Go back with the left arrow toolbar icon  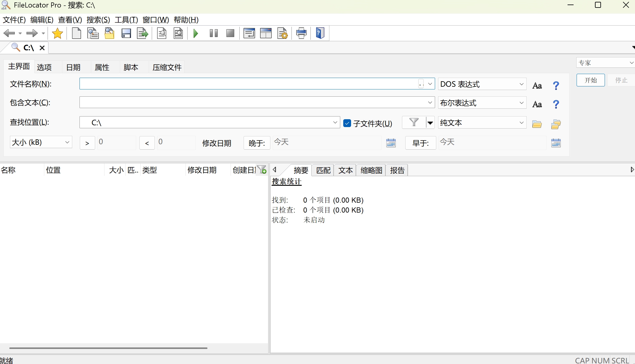9,33
